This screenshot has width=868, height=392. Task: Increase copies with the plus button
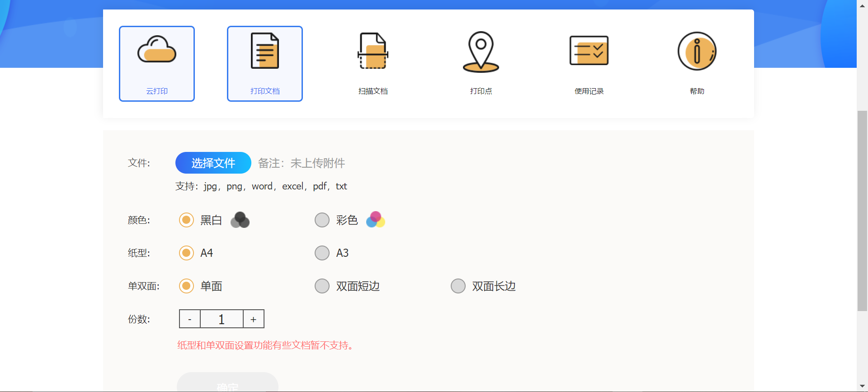coord(254,319)
